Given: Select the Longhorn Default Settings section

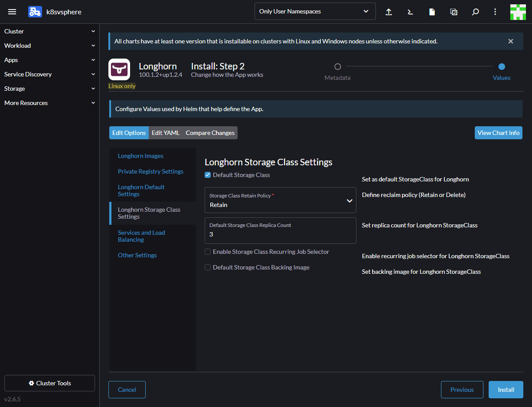Looking at the screenshot, I should click(x=141, y=190).
